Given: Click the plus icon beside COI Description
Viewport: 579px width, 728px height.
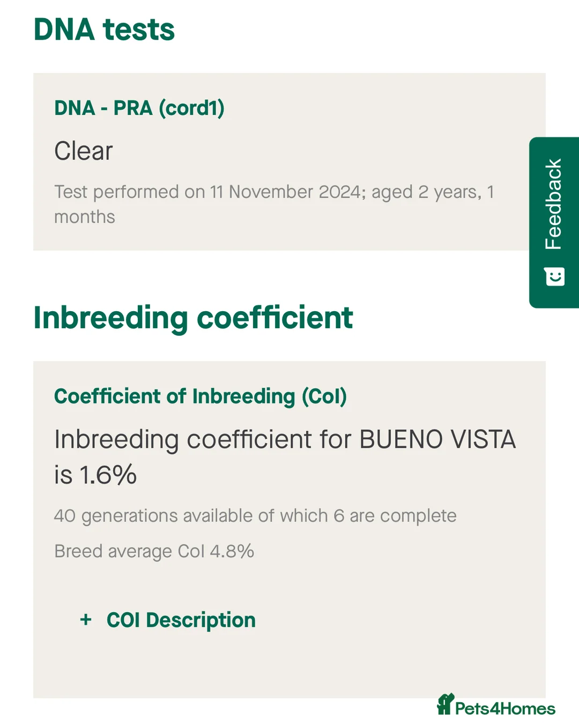Looking at the screenshot, I should [86, 620].
